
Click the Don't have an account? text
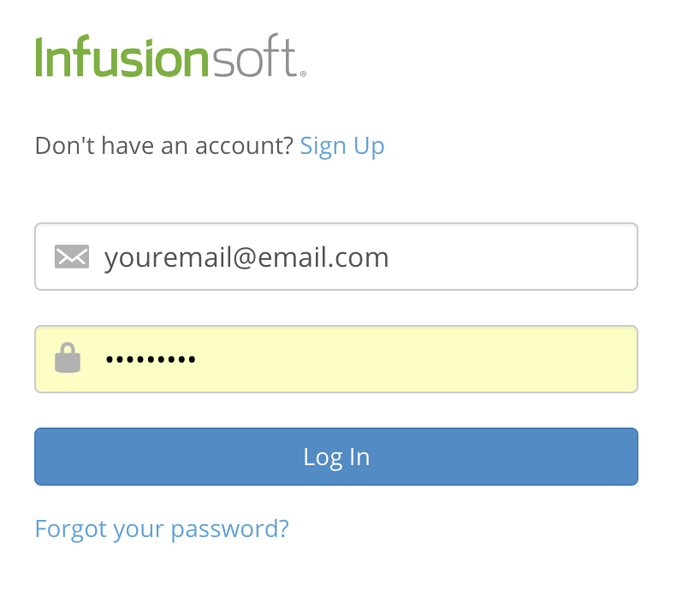click(163, 145)
